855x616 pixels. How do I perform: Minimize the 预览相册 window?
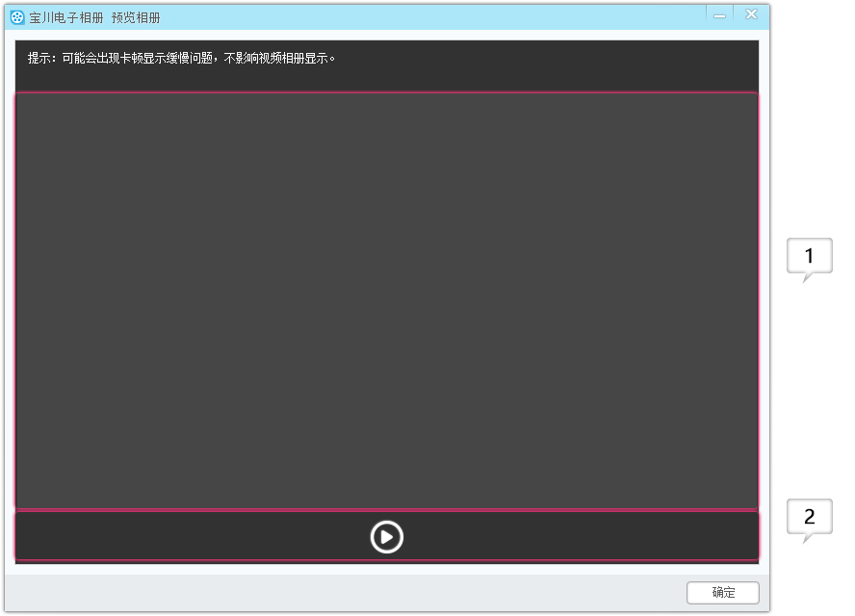[720, 15]
